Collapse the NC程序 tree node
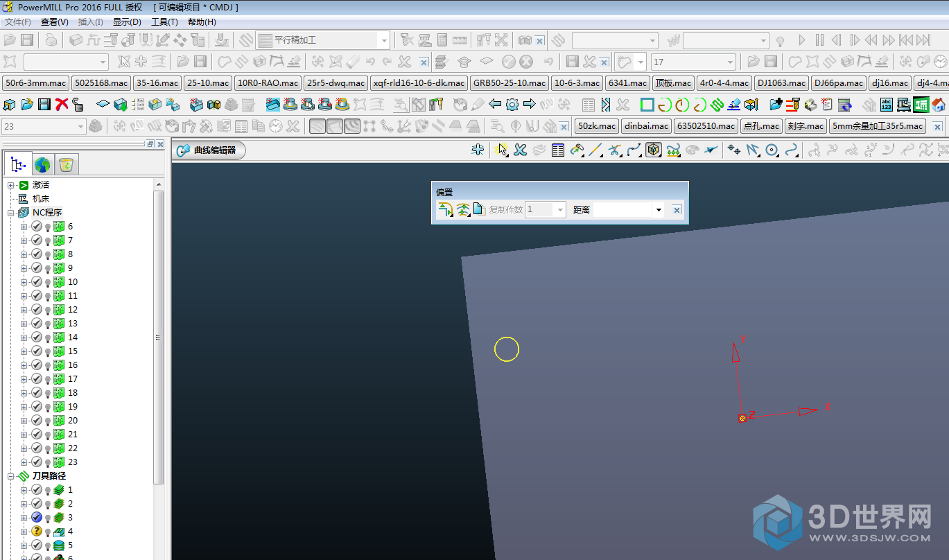Image resolution: width=949 pixels, height=560 pixels. click(10, 213)
